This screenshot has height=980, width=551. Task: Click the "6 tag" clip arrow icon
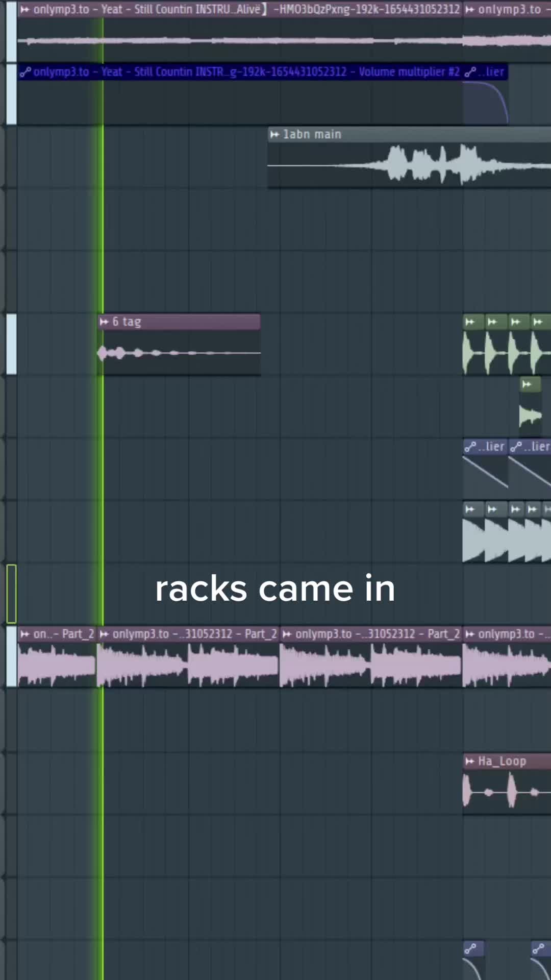point(104,322)
